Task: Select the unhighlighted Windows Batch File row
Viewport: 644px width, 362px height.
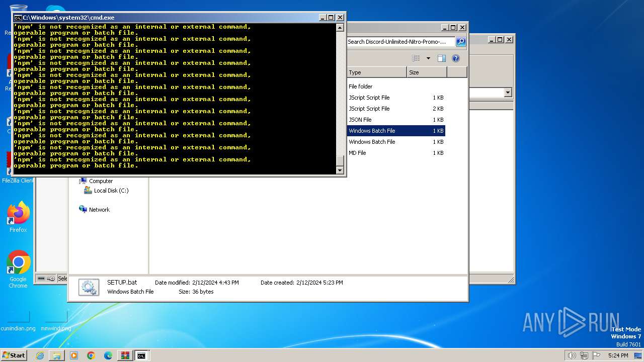Action: 396,142
